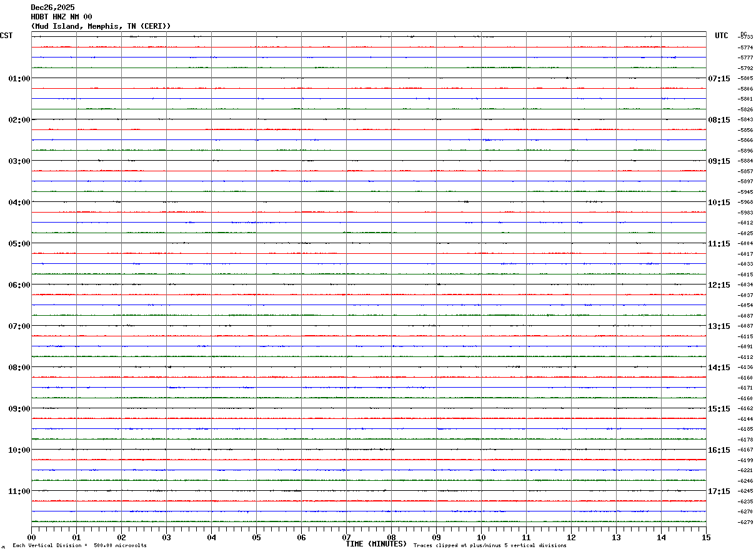Image resolution: width=756 pixels, height=554 pixels.
Task: Click the "06:00" CST row label
Action: 19,285
